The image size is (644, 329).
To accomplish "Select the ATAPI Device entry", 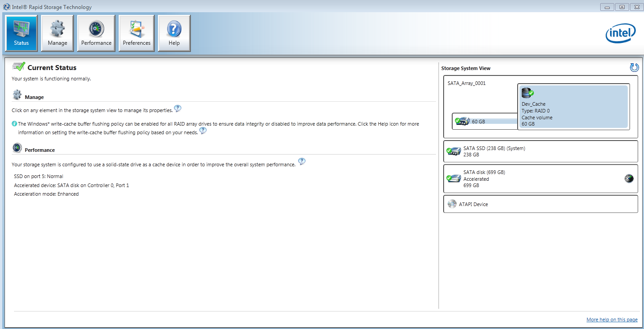I will tap(541, 204).
